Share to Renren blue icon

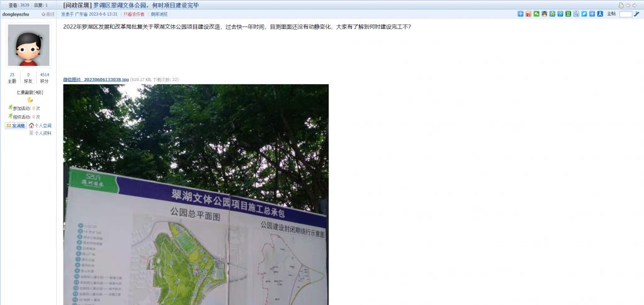[600, 14]
